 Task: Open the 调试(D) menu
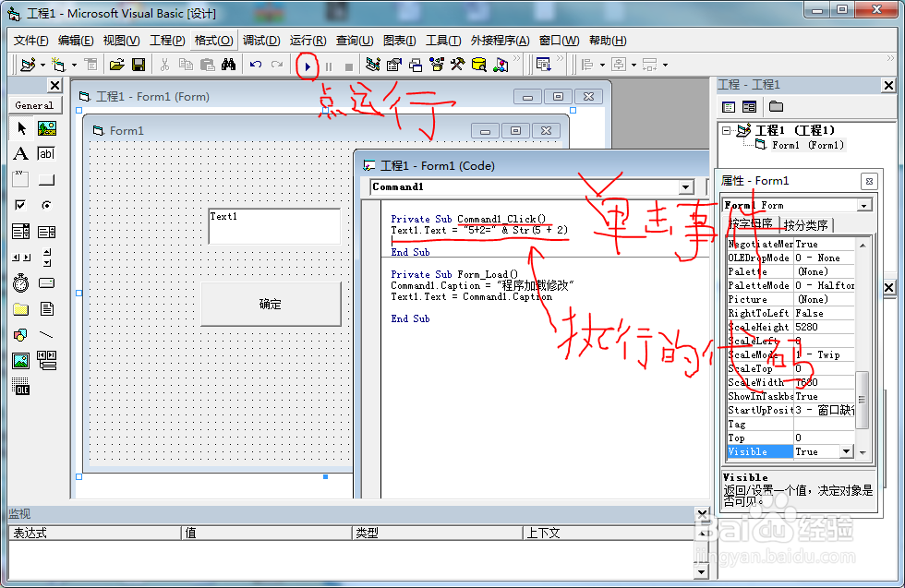[261, 41]
